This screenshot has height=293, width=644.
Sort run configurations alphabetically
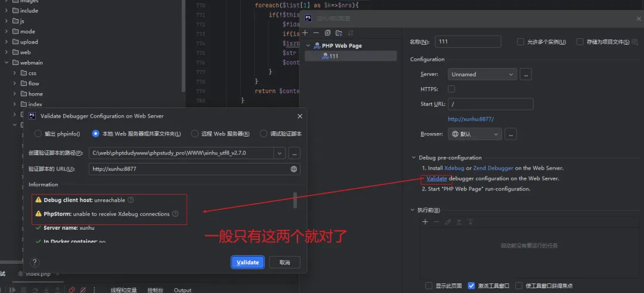click(x=351, y=33)
